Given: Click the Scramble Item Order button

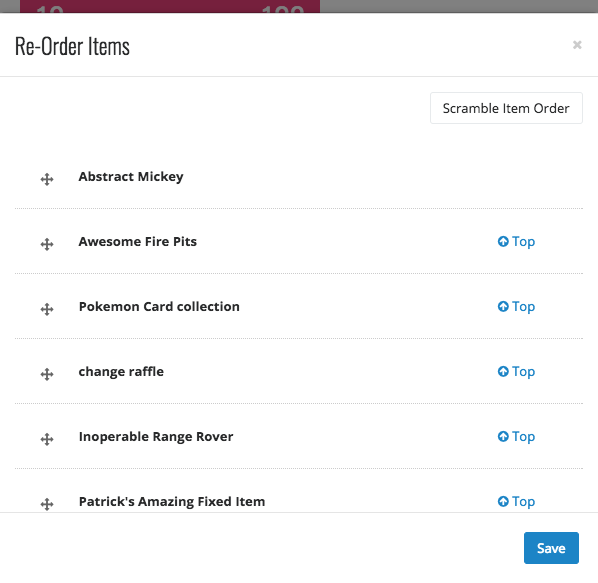Looking at the screenshot, I should point(506,108).
